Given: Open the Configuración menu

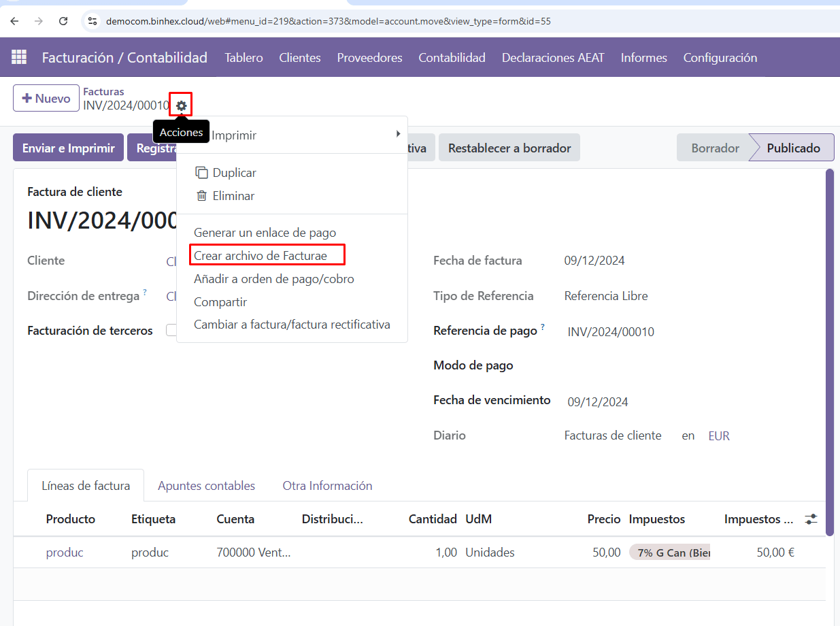Looking at the screenshot, I should pos(720,58).
